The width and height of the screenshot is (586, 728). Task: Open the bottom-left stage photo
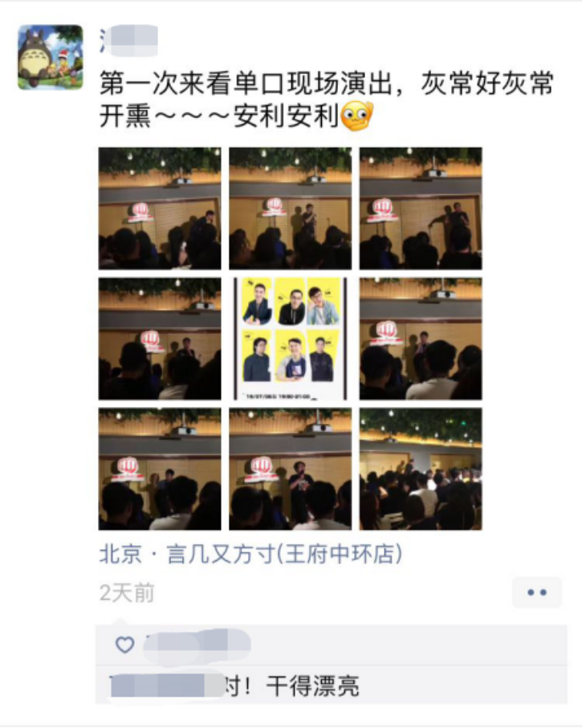coord(160,469)
